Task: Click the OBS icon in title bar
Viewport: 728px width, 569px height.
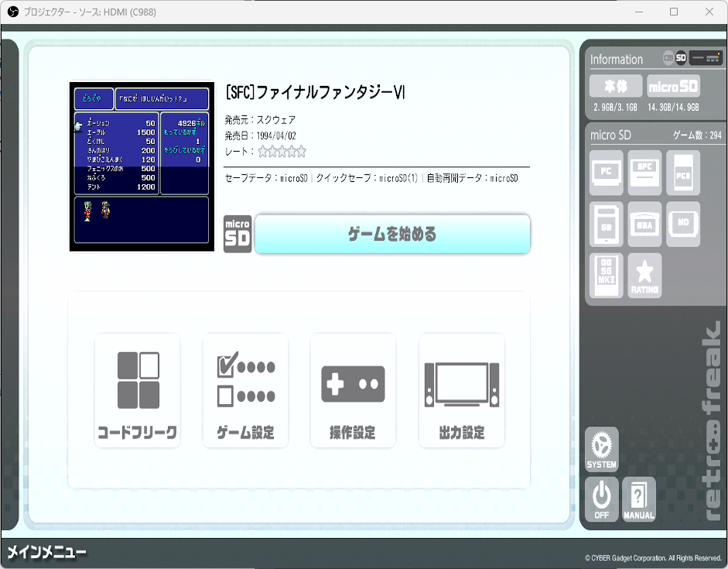Action: click(13, 12)
